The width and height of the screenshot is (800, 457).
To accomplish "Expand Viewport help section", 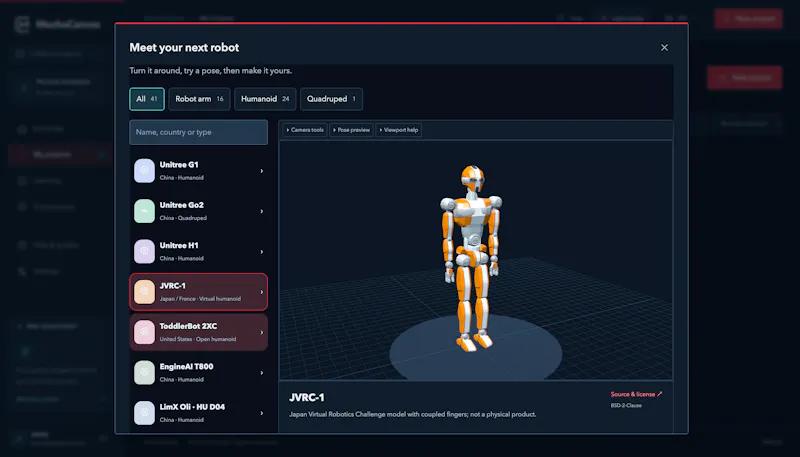I will (398, 130).
